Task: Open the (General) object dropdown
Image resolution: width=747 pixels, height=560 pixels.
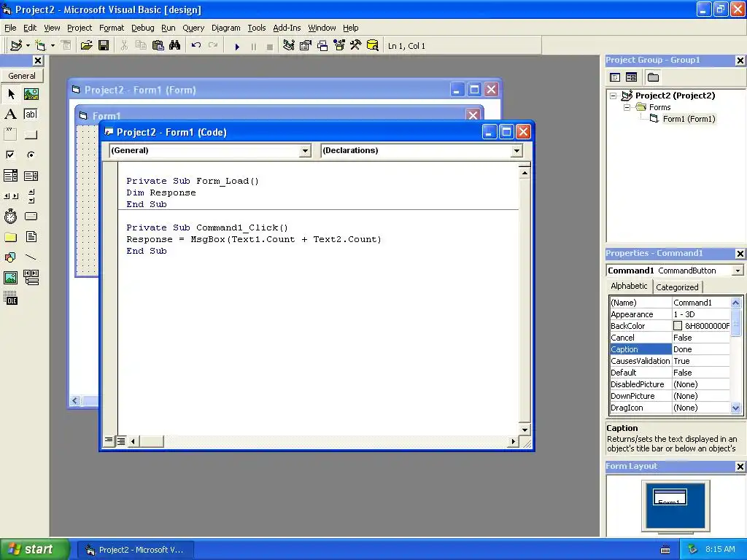Action: pos(305,151)
